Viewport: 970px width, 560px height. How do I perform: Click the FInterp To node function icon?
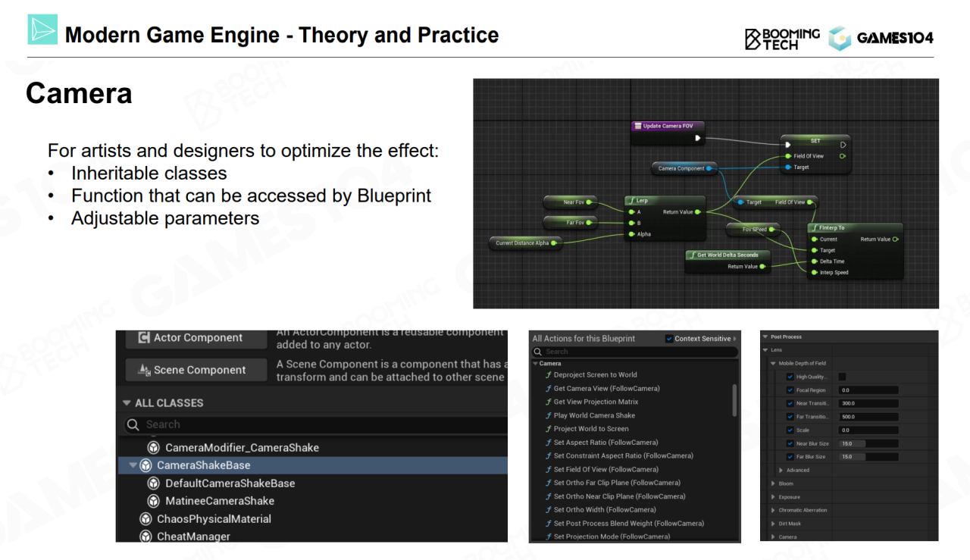814,227
